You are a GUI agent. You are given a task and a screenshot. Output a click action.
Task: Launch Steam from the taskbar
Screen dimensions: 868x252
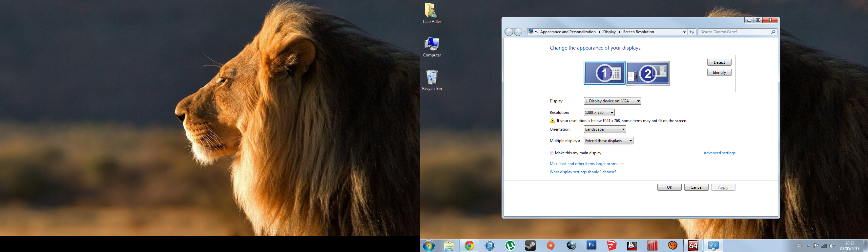(530, 245)
